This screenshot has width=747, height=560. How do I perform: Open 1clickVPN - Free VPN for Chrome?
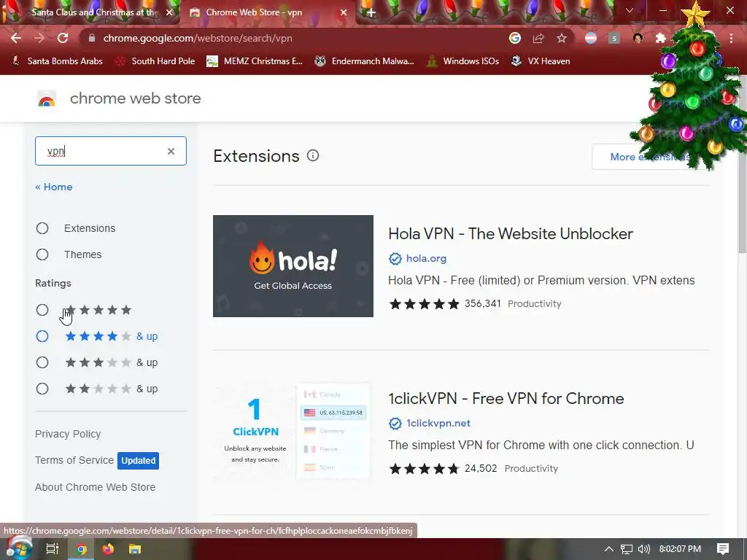506,399
